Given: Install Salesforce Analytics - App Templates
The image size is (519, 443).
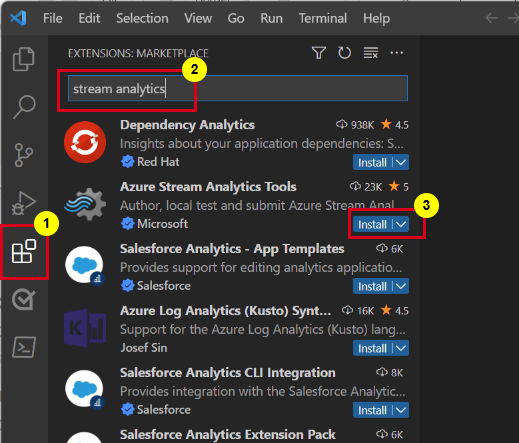Looking at the screenshot, I should [x=372, y=286].
